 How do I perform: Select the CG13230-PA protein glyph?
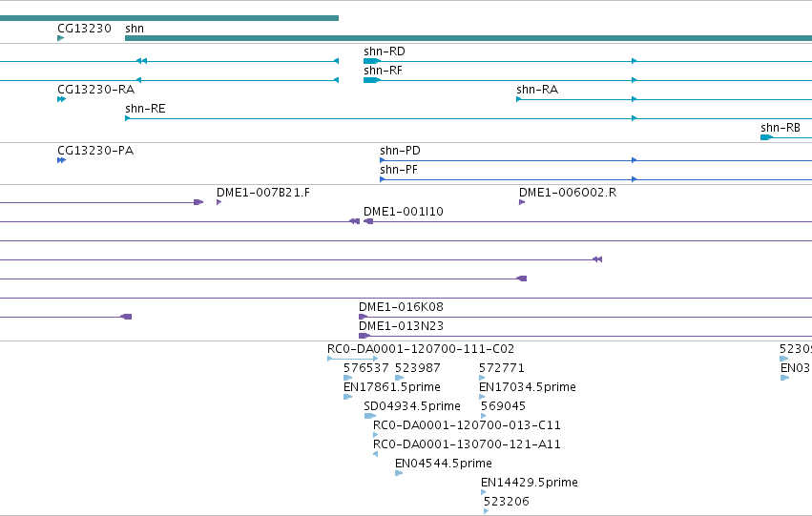[62, 160]
